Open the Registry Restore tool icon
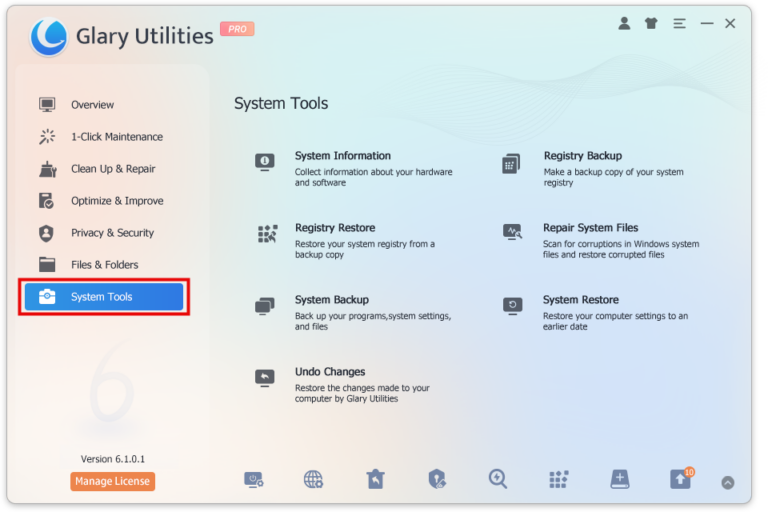The image size is (768, 512). [x=267, y=234]
